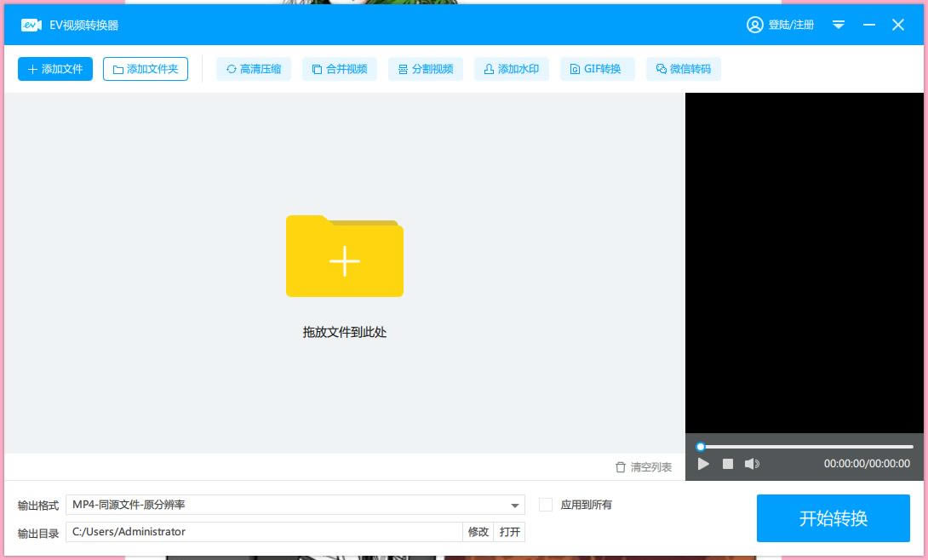This screenshot has height=560, width=928.
Task: Open 添加文件夹 to add a folder
Action: point(145,69)
